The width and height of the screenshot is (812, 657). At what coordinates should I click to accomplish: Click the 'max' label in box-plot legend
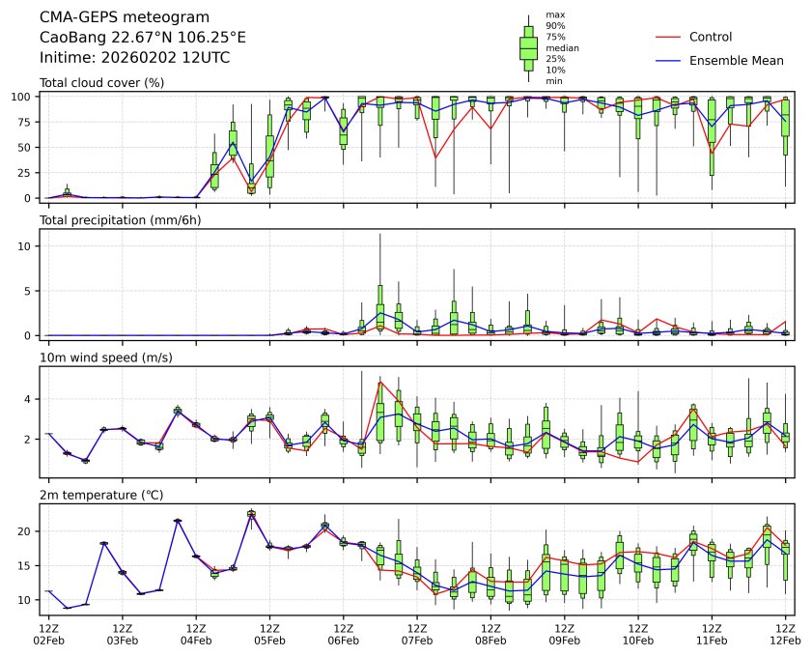pyautogui.click(x=554, y=15)
